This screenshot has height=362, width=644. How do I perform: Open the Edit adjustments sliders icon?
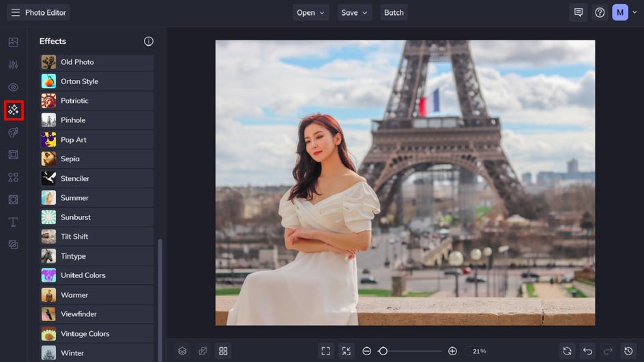pyautogui.click(x=13, y=65)
